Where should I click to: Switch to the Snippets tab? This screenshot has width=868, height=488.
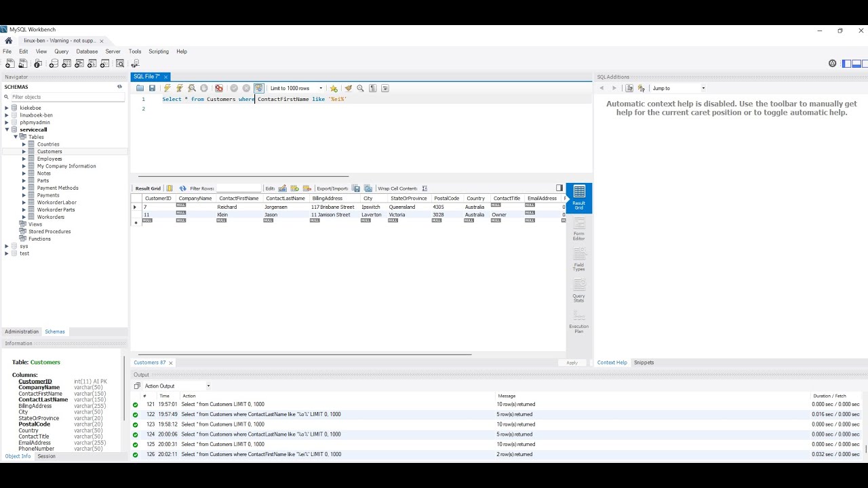[644, 363]
